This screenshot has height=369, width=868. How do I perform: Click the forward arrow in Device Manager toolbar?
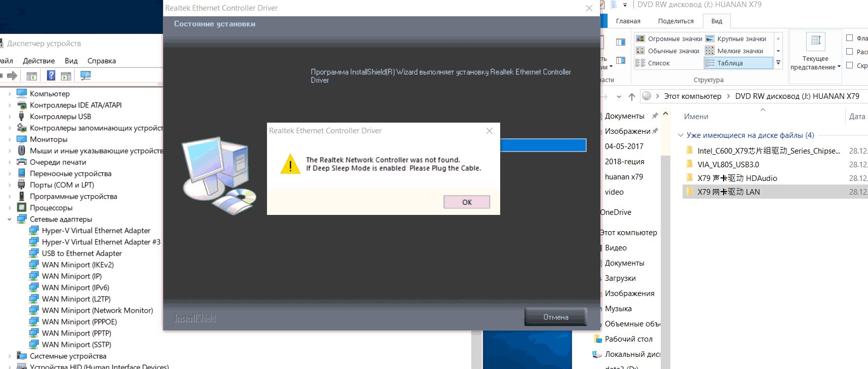[x=12, y=76]
